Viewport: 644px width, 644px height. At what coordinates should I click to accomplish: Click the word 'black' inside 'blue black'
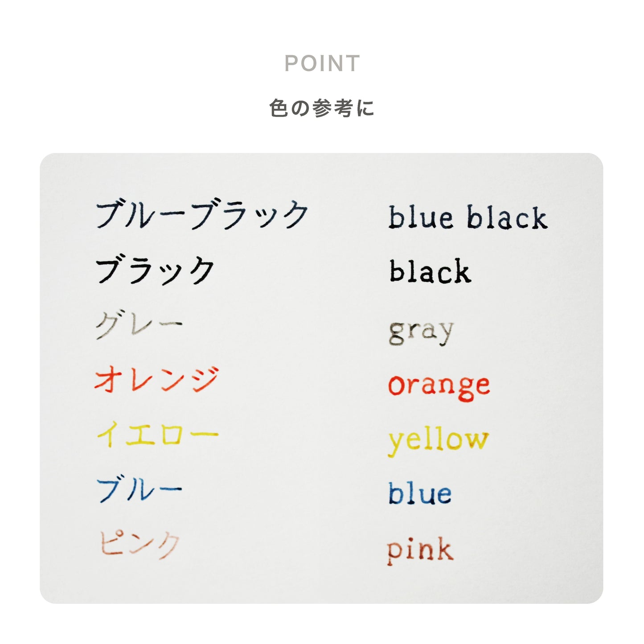click(507, 218)
